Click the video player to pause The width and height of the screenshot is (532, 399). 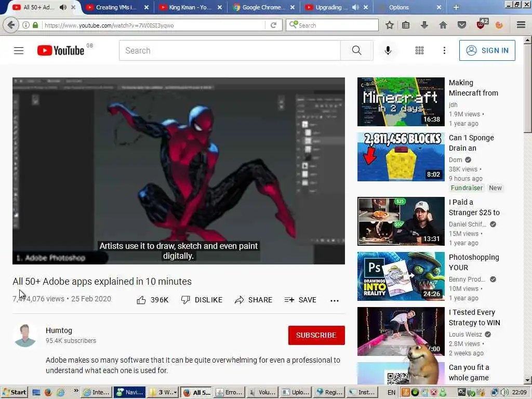[x=179, y=171]
